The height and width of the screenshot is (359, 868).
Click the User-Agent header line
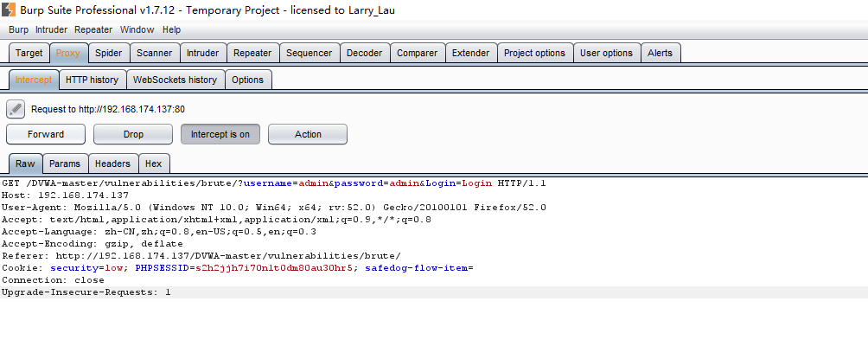click(x=274, y=208)
